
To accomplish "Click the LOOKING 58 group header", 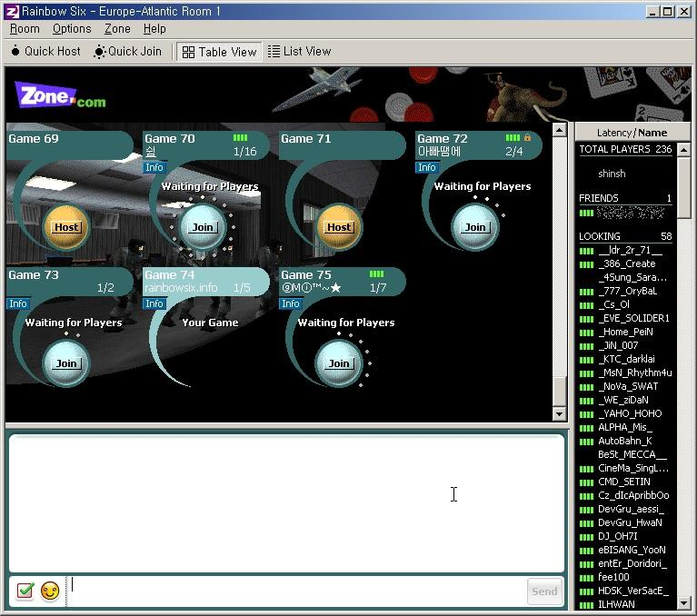I will click(625, 236).
